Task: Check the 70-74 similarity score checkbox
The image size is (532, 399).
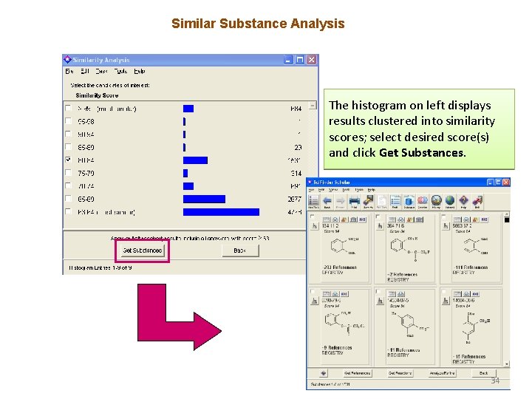Action: [x=68, y=185]
